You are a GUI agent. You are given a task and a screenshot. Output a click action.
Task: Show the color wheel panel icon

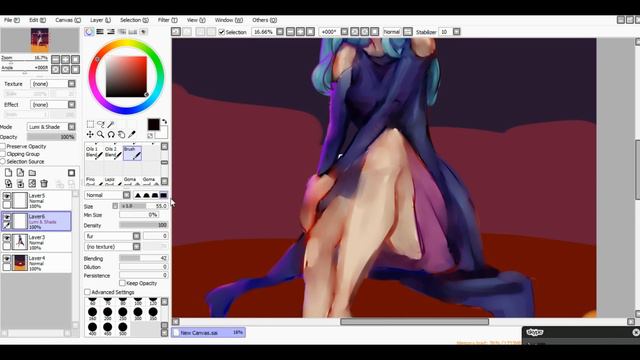coord(89,32)
